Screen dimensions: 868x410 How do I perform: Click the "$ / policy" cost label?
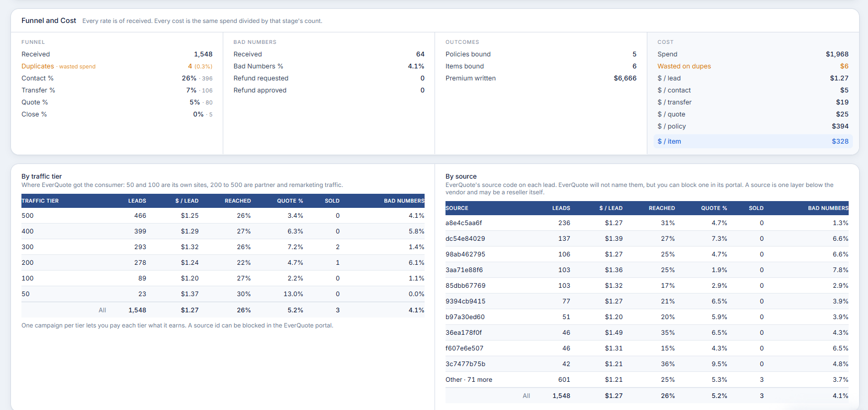coord(672,126)
